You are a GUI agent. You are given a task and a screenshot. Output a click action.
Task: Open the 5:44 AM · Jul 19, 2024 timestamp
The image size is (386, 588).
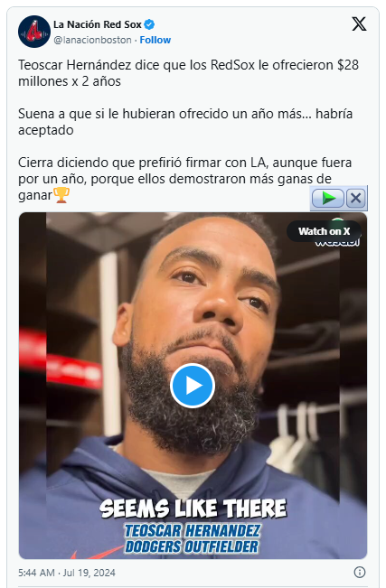pyautogui.click(x=67, y=573)
